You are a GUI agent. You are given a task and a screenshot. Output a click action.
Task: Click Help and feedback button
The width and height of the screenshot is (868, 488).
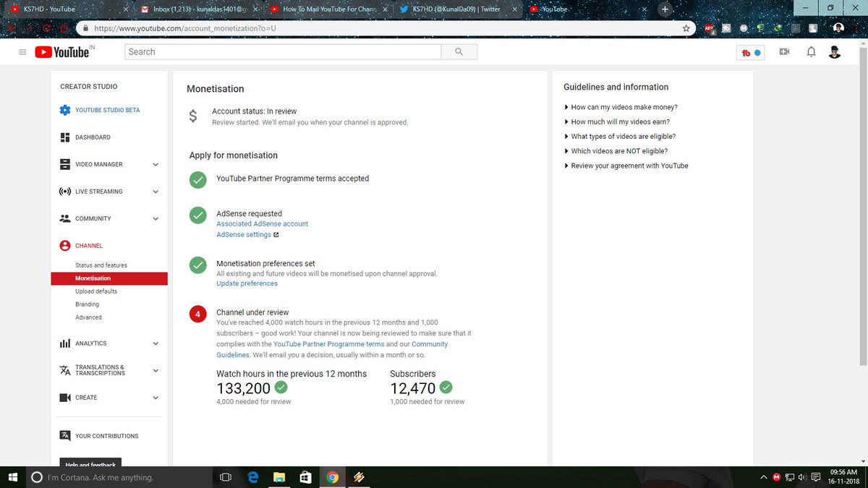90,463
